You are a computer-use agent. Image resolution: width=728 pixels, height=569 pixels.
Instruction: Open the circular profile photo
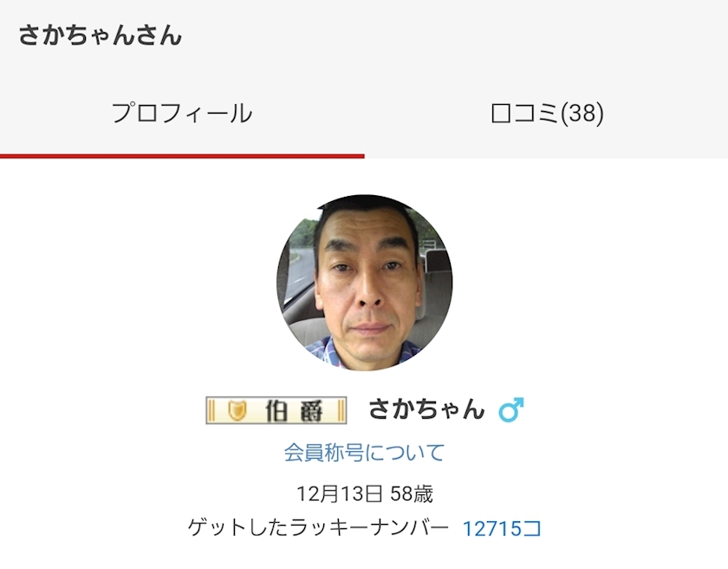365,283
